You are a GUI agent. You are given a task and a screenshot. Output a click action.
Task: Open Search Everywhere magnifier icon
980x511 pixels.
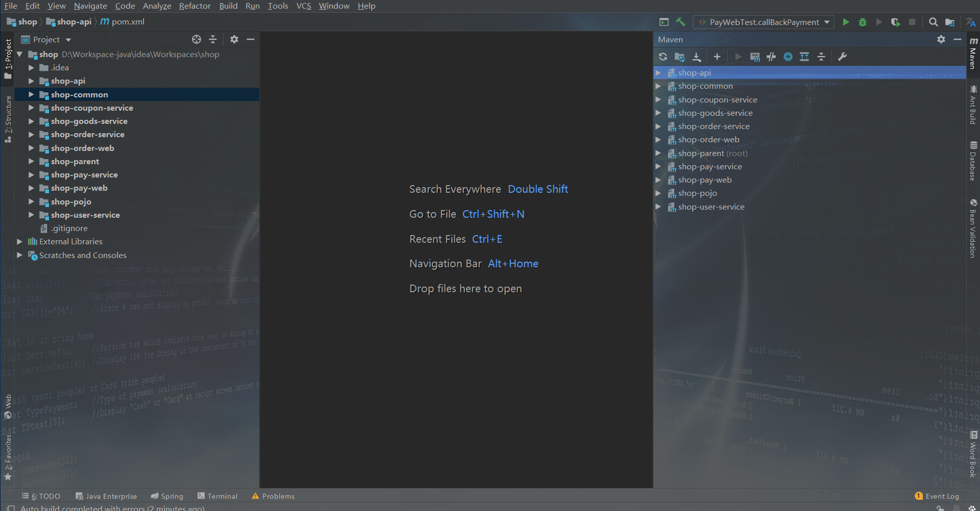933,22
